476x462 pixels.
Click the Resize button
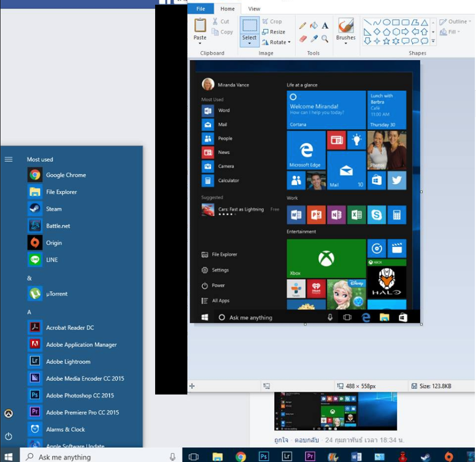click(274, 32)
